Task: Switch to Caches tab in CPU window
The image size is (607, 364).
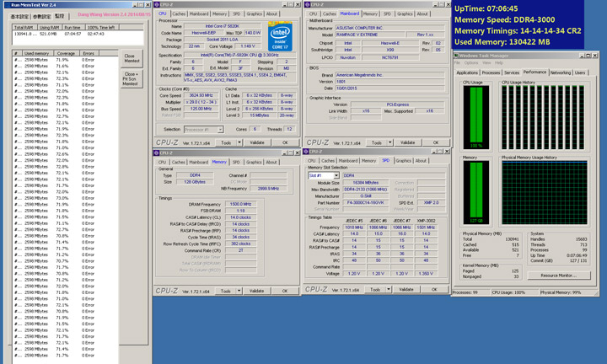Action: (179, 13)
